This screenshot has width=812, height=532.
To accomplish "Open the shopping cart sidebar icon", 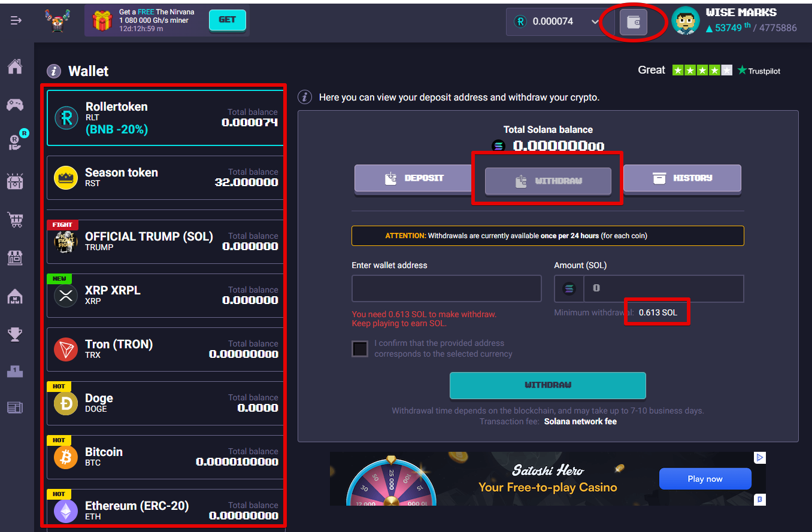I will pyautogui.click(x=15, y=220).
